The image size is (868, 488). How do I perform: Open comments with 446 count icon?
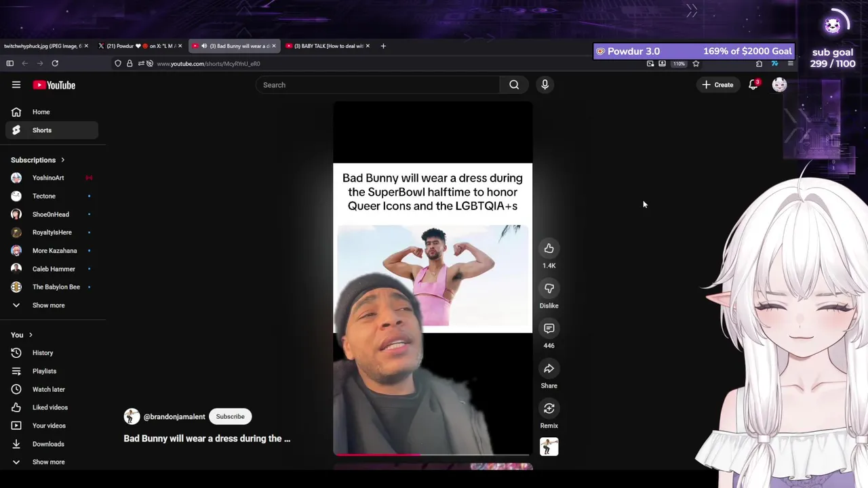549,329
